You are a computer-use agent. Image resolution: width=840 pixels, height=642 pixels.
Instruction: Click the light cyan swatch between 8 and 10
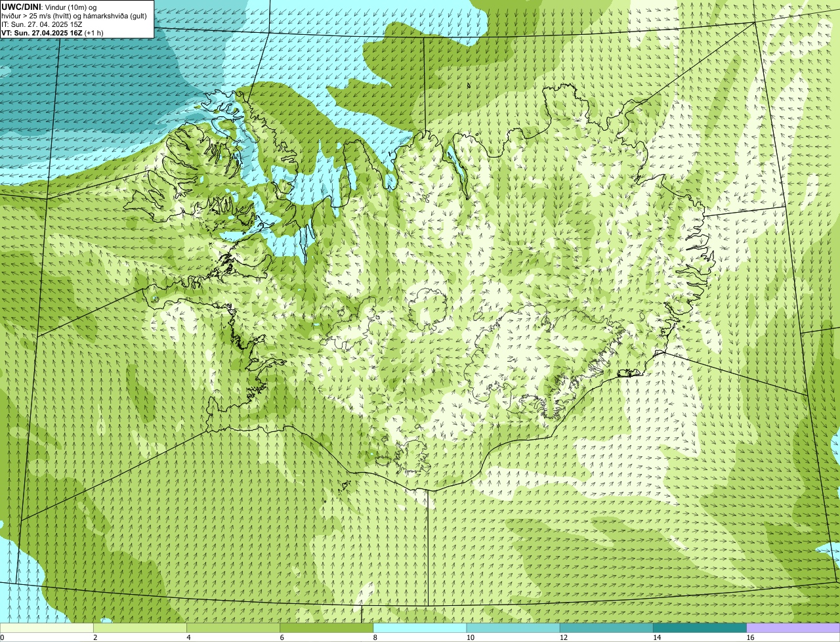pyautogui.click(x=420, y=628)
